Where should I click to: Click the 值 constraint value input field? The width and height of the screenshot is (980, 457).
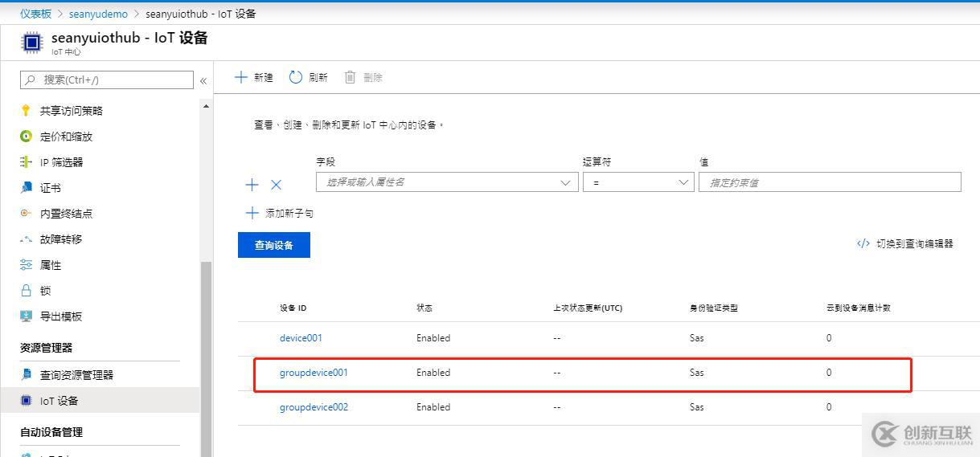[830, 182]
